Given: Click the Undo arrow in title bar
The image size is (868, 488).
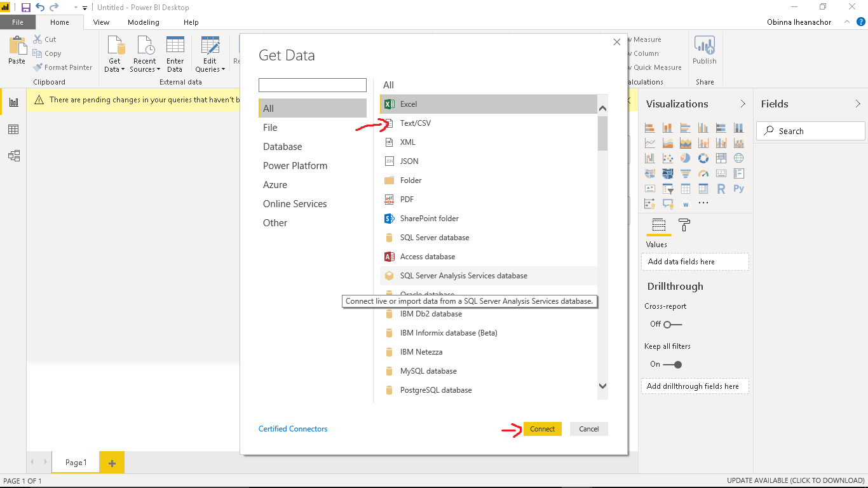Looking at the screenshot, I should tap(40, 8).
